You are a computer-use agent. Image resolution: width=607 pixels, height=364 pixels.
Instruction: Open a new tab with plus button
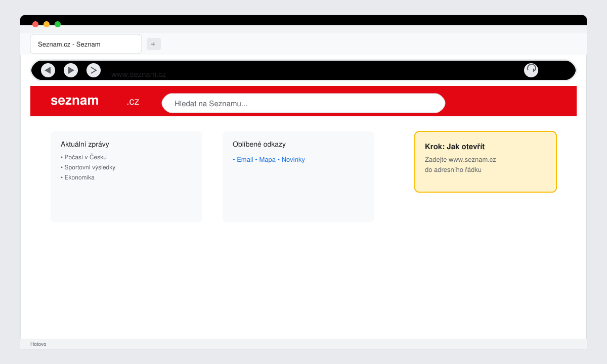click(154, 44)
